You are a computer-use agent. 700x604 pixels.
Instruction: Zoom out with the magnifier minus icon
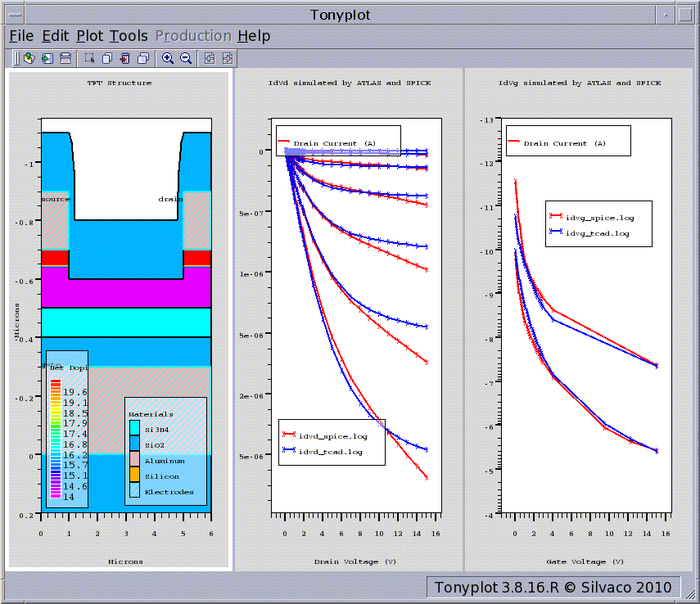186,58
